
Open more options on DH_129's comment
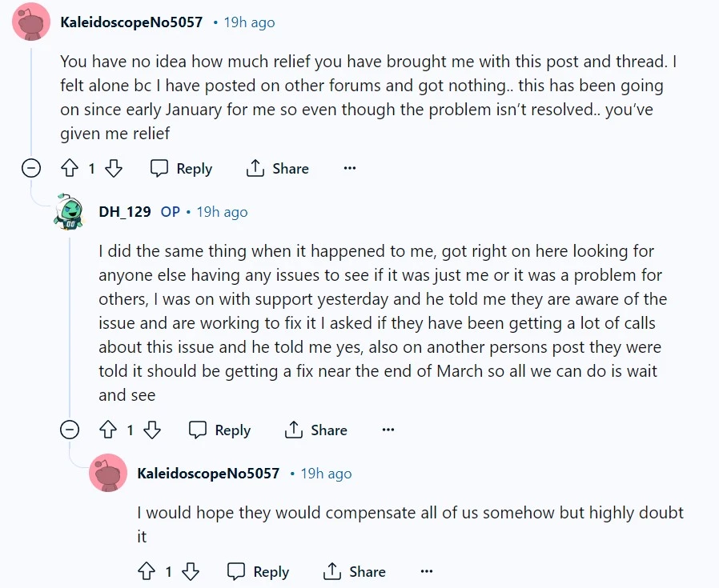pos(388,430)
